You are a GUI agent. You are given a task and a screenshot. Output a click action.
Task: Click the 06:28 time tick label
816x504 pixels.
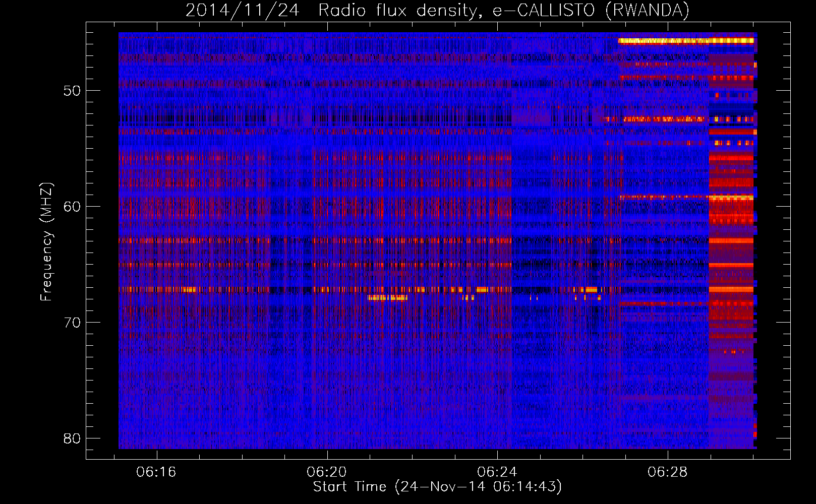pyautogui.click(x=668, y=472)
